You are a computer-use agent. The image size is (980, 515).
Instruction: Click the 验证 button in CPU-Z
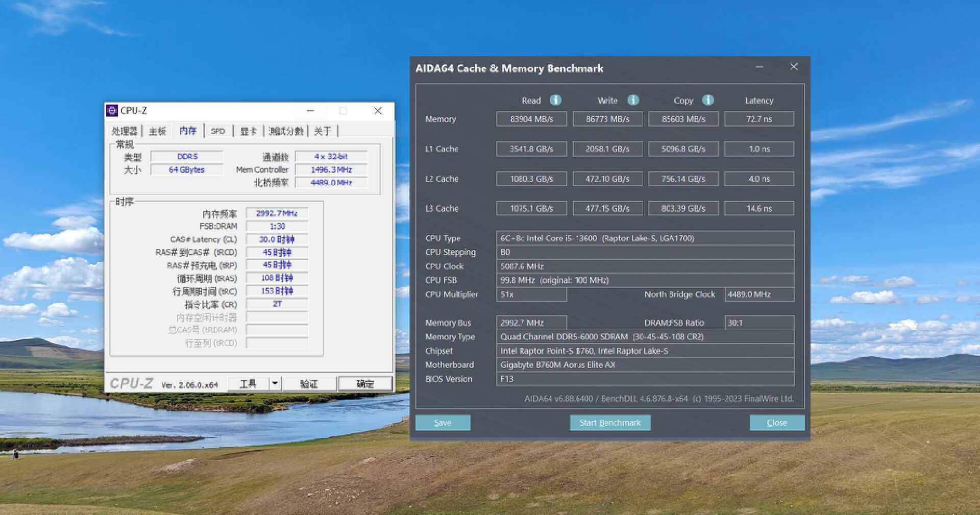coord(309,383)
